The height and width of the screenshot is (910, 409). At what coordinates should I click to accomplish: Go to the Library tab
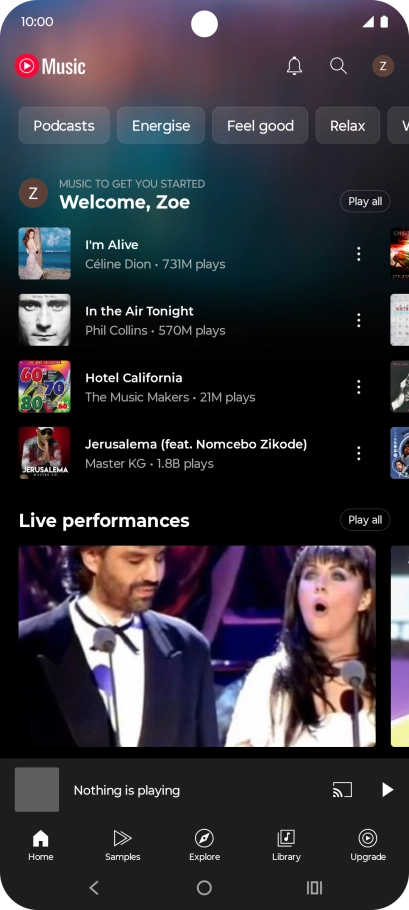coord(286,845)
